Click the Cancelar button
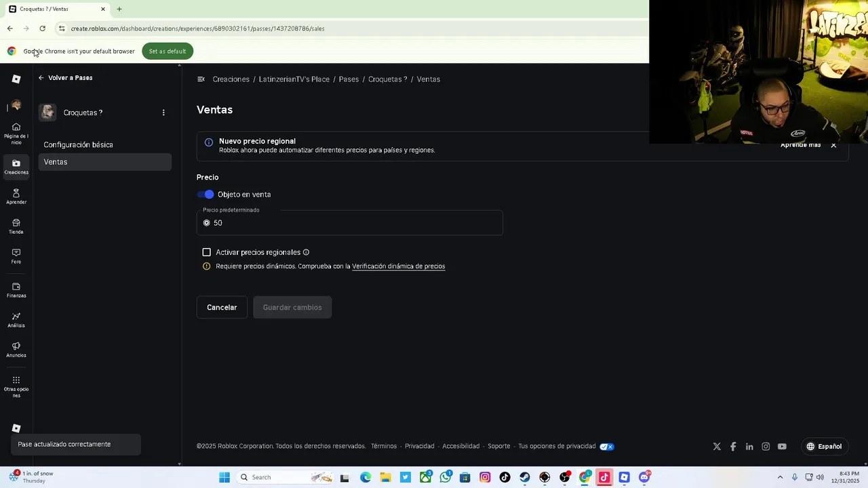Screen dimensions: 868x488 point(222,308)
